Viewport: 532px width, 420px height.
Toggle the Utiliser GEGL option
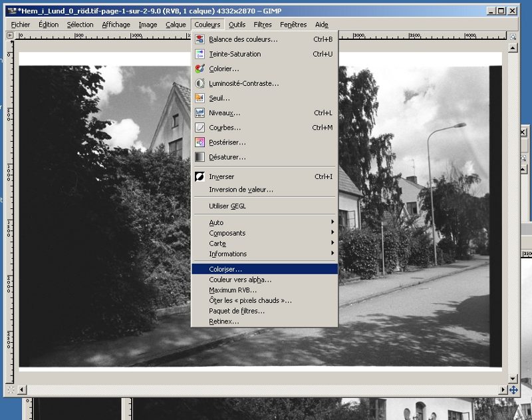point(227,206)
